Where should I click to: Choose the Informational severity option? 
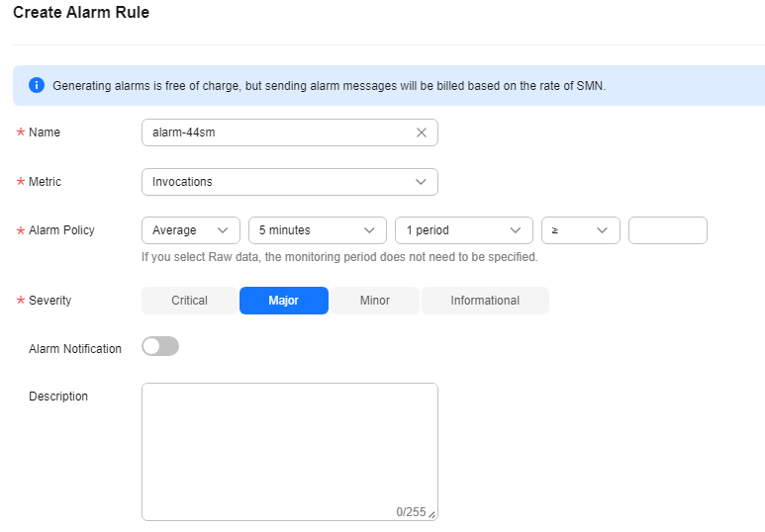tap(485, 301)
